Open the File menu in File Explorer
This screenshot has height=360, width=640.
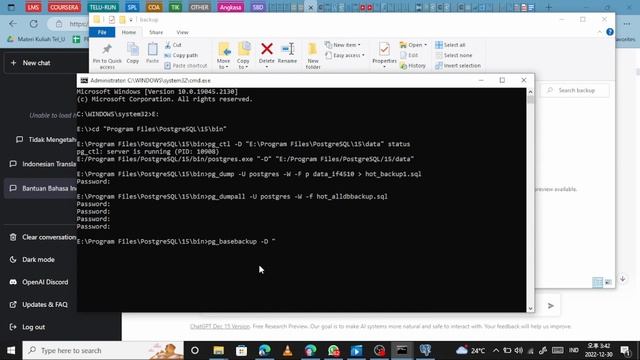click(102, 32)
